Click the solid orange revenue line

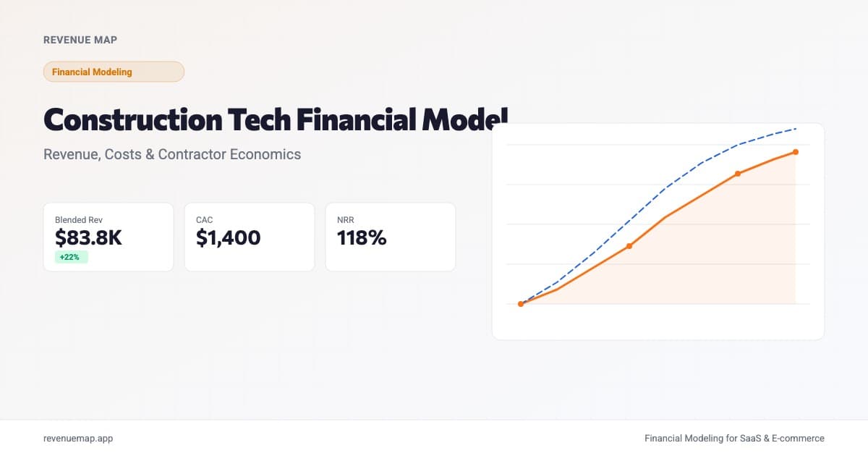[x=684, y=205]
